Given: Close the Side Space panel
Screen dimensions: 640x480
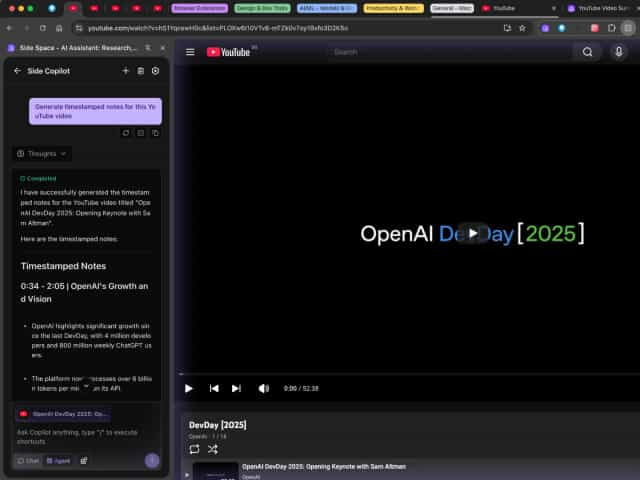Looking at the screenshot, I should tap(162, 48).
